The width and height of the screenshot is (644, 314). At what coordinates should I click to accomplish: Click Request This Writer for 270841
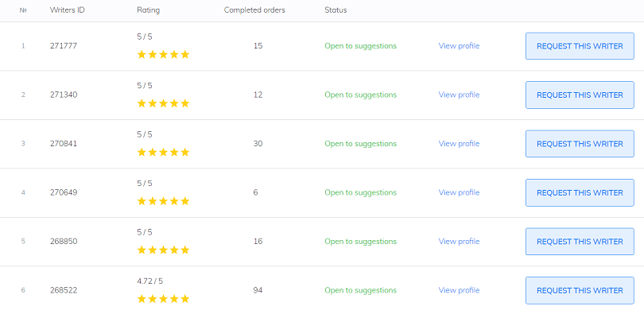pyautogui.click(x=580, y=144)
